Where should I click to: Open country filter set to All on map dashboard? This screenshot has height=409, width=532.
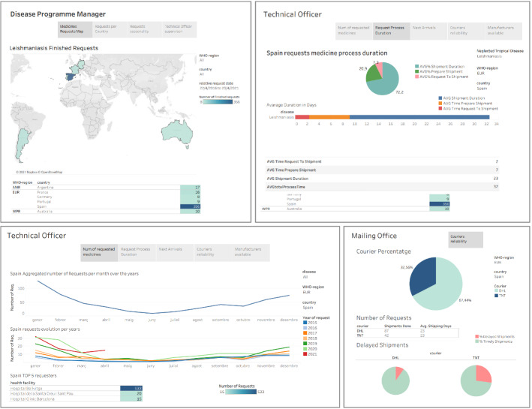coord(206,71)
